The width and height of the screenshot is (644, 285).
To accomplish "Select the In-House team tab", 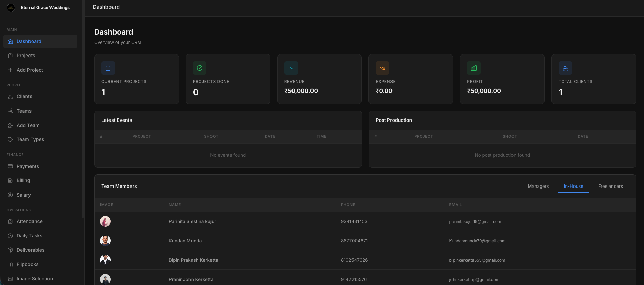I will click(573, 186).
